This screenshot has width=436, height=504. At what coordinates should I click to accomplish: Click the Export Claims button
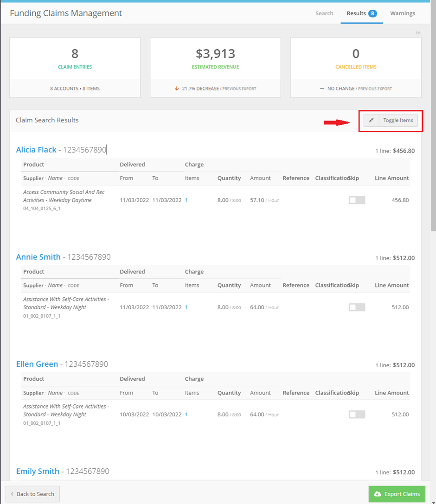click(397, 494)
